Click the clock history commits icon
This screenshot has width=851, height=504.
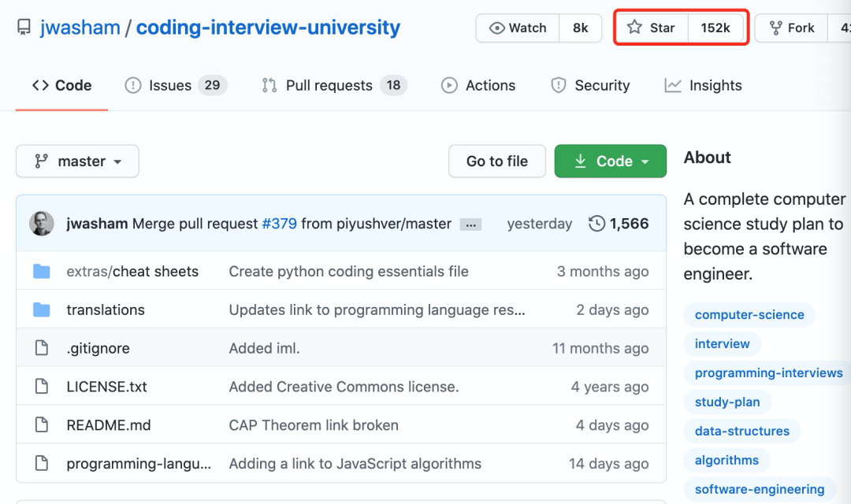pyautogui.click(x=597, y=224)
